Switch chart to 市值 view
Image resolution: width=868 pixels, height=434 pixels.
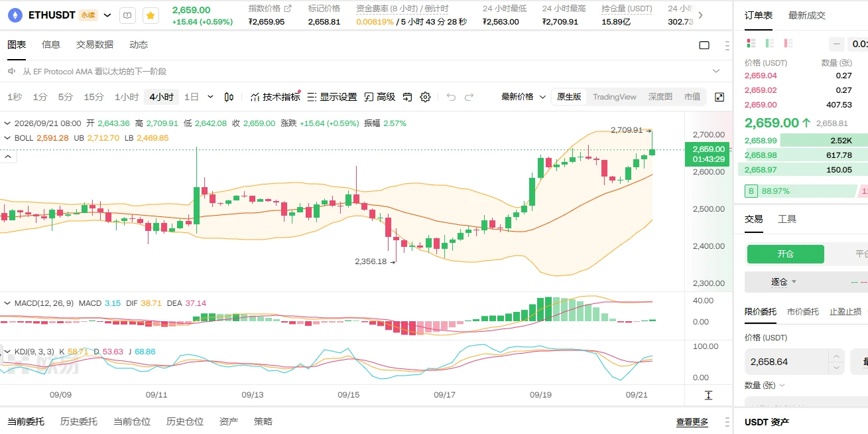coord(692,97)
